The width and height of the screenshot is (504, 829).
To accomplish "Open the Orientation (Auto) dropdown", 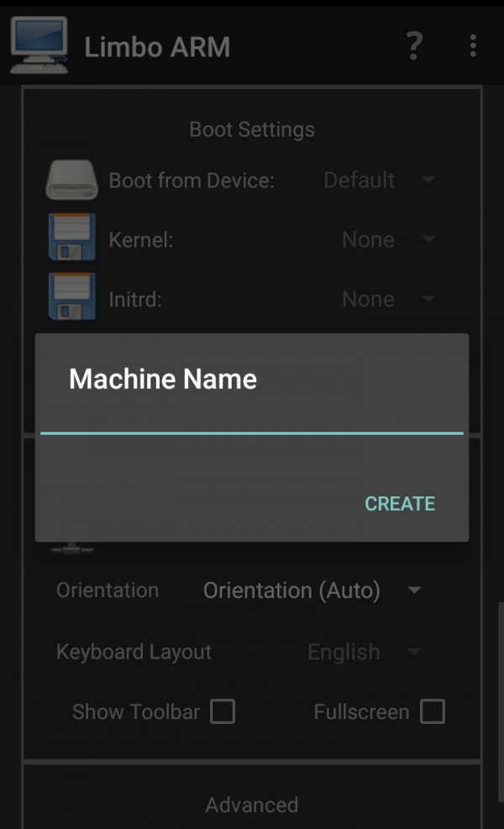I will (312, 590).
